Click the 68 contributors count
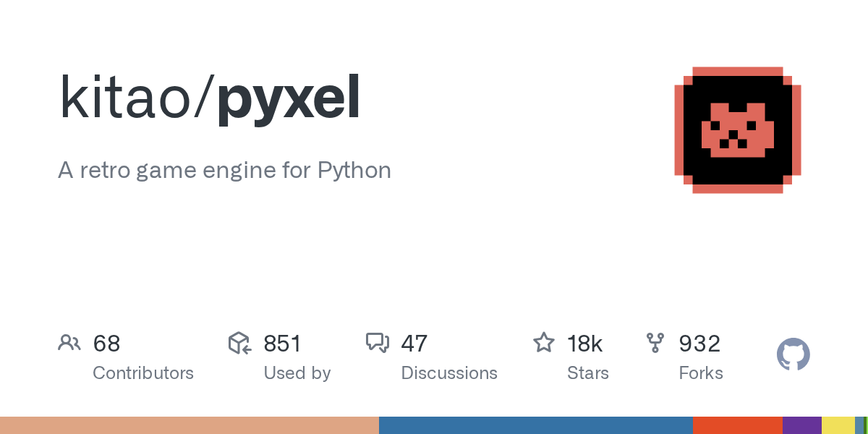The height and width of the screenshot is (434, 868). tap(106, 344)
